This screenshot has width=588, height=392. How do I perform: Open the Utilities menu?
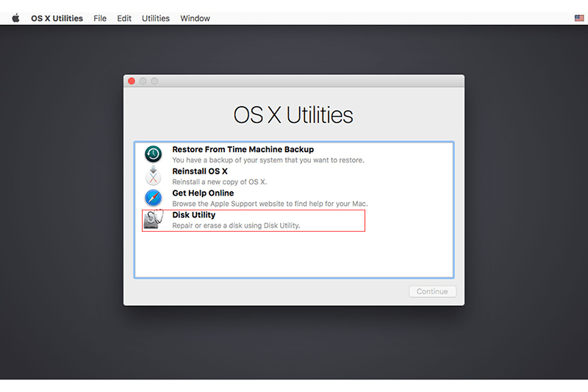(156, 18)
